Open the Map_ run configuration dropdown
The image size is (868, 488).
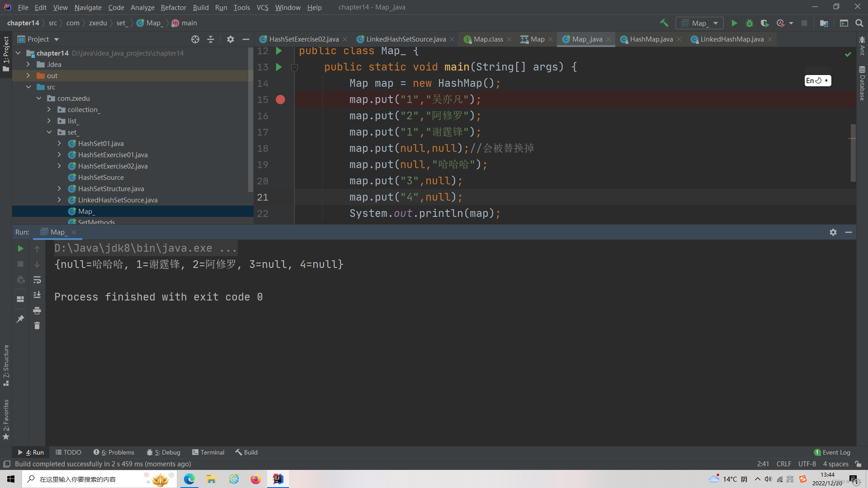click(699, 23)
